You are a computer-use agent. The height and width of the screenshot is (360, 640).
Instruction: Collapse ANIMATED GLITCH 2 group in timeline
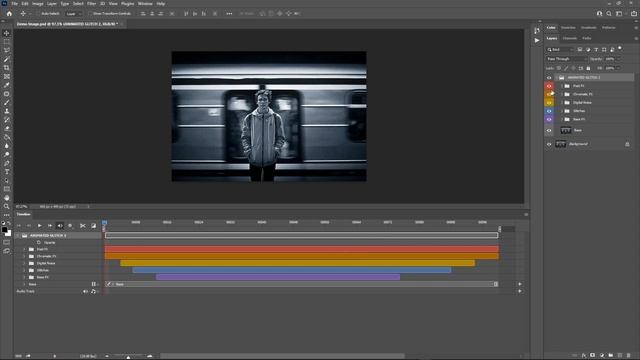click(18, 236)
